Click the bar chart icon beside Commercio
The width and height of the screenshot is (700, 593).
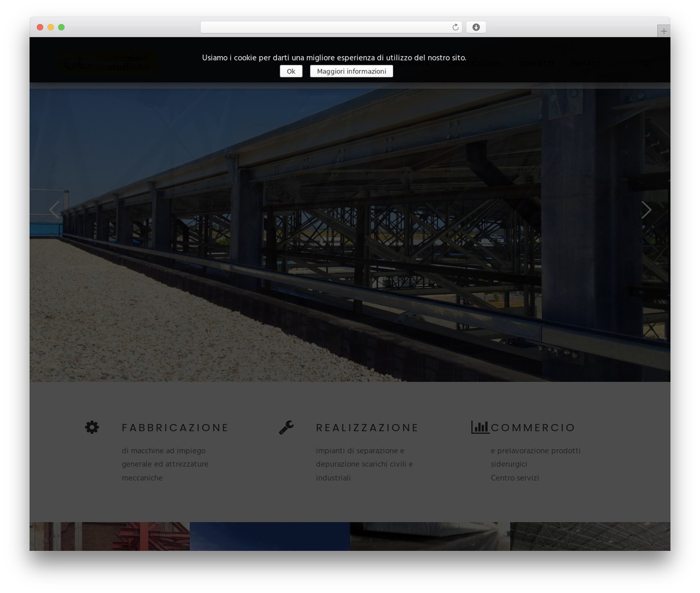click(x=480, y=427)
